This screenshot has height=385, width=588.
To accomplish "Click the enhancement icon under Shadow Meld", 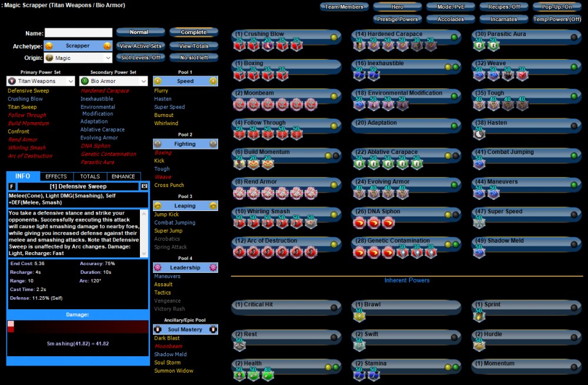I will click(x=480, y=252).
